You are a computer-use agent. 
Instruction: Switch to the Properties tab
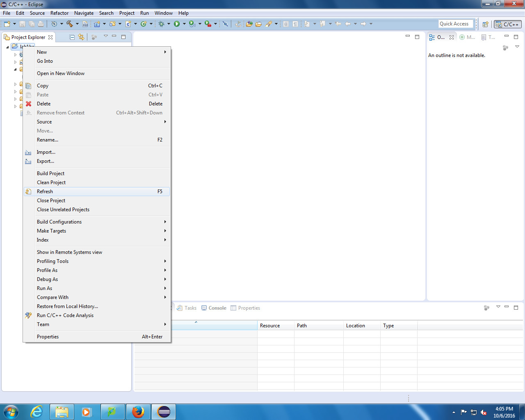tap(245, 308)
